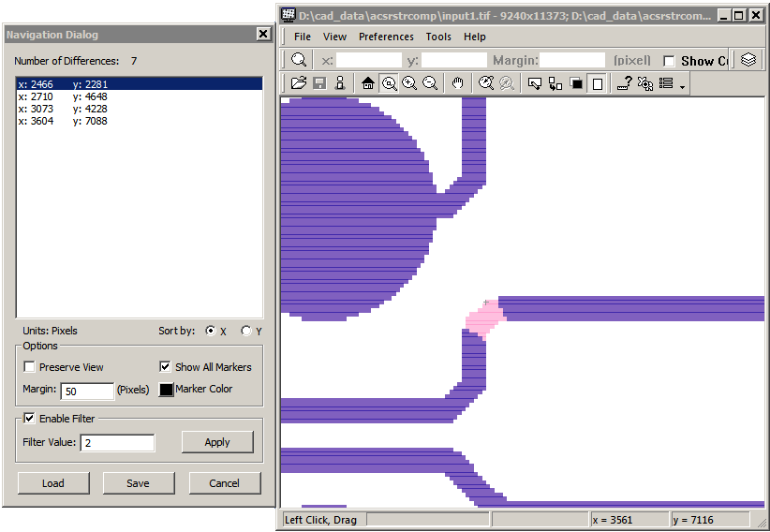Click the stamp icon after save
The image size is (770, 532).
340,83
